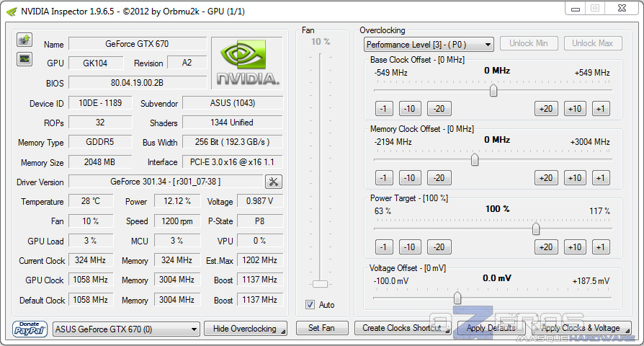Click -10 under Power Target
The height and width of the screenshot is (346, 644).
pos(410,247)
